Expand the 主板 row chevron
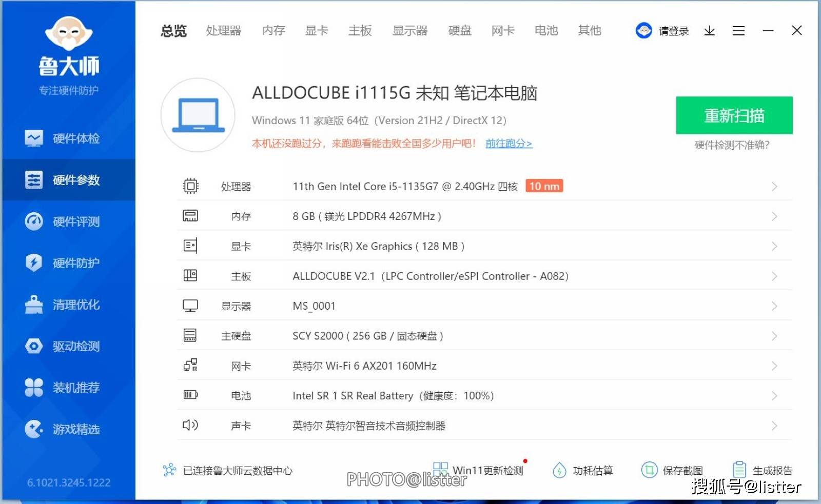This screenshot has height=504, width=821. click(x=774, y=276)
